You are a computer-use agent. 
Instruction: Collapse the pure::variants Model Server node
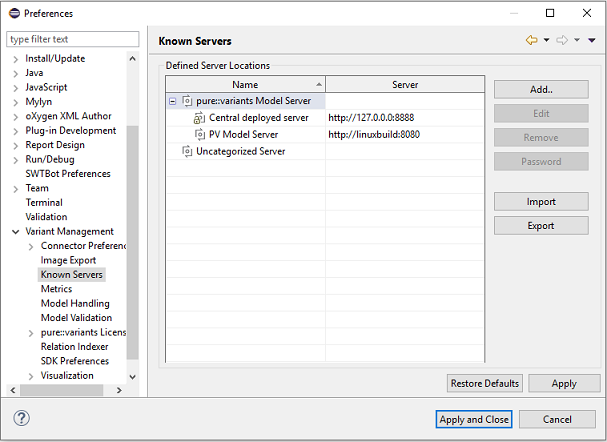(173, 101)
